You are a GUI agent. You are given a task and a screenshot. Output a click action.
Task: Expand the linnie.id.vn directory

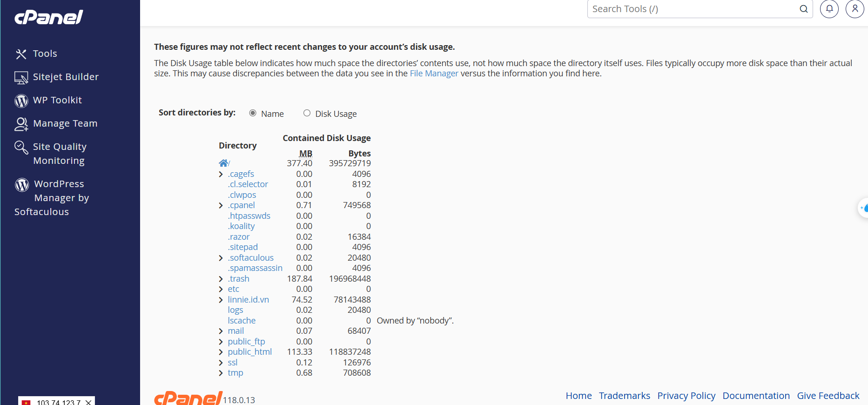(221, 300)
